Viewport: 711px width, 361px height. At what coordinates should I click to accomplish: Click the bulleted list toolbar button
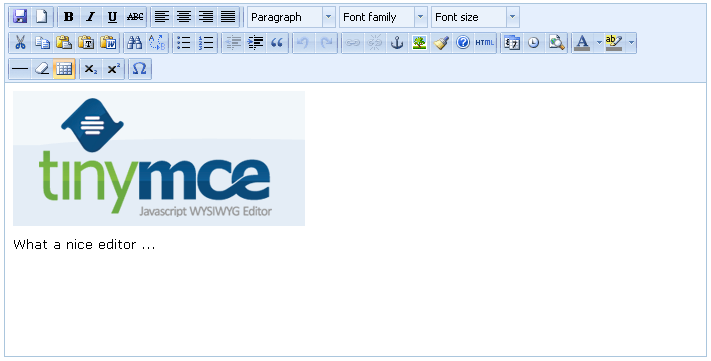184,43
